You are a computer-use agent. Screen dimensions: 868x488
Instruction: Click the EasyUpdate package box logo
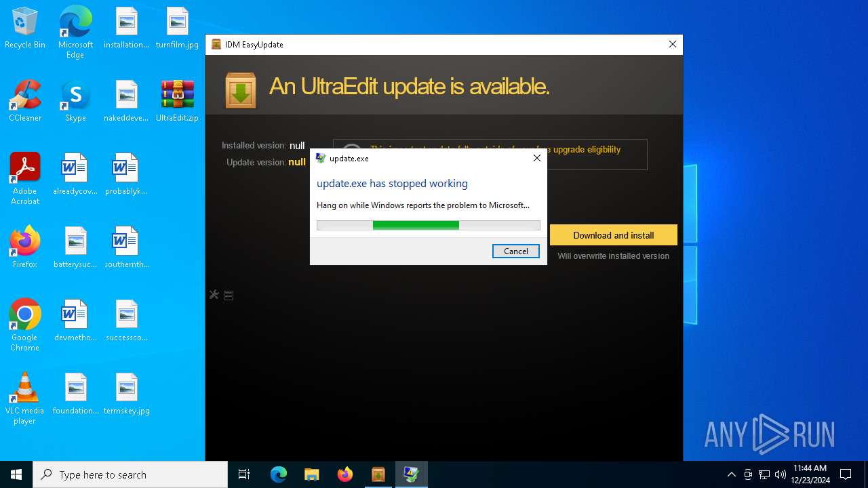[x=241, y=90]
